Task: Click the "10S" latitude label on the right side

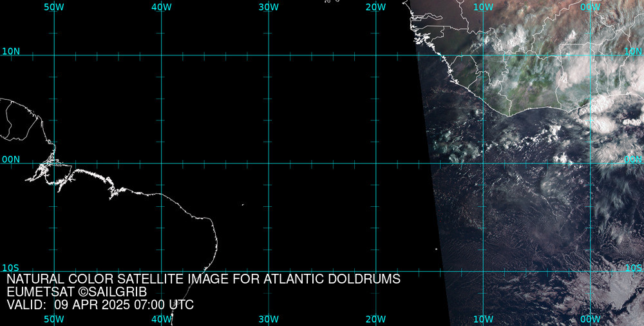Action: coord(633,268)
